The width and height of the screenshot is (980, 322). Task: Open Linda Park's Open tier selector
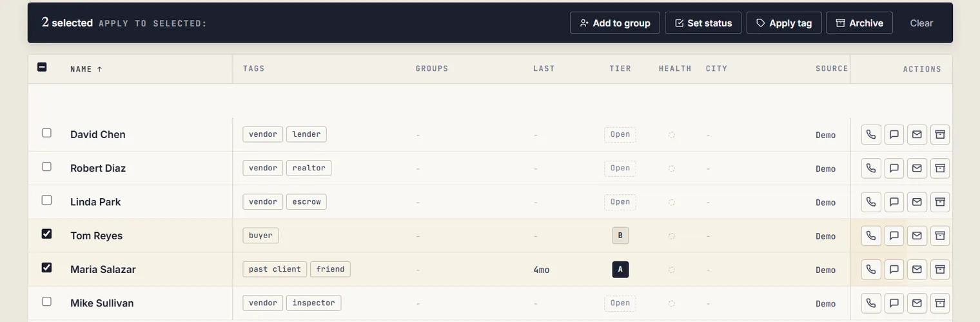(x=620, y=202)
